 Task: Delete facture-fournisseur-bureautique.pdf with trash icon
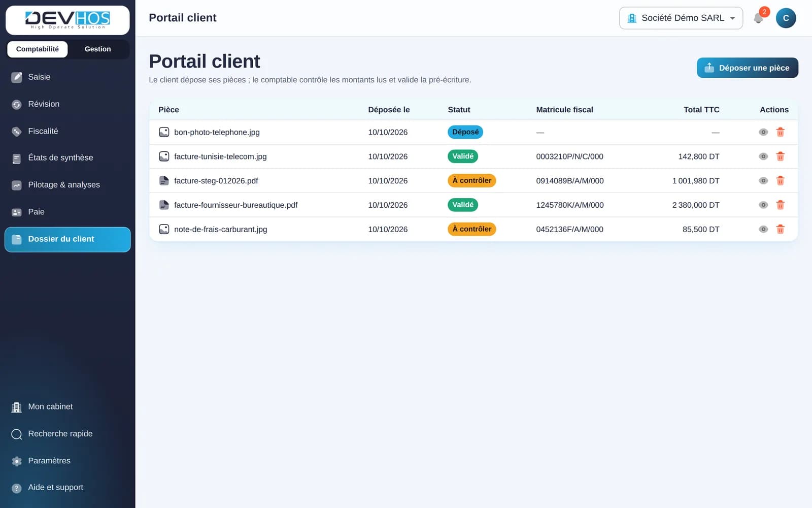(781, 205)
